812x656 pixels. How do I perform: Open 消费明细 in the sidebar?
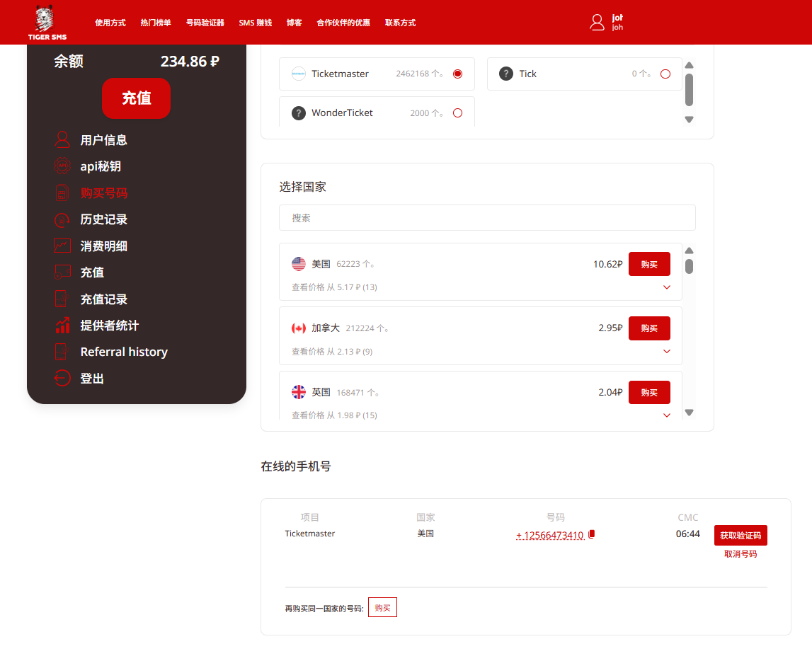tap(103, 246)
